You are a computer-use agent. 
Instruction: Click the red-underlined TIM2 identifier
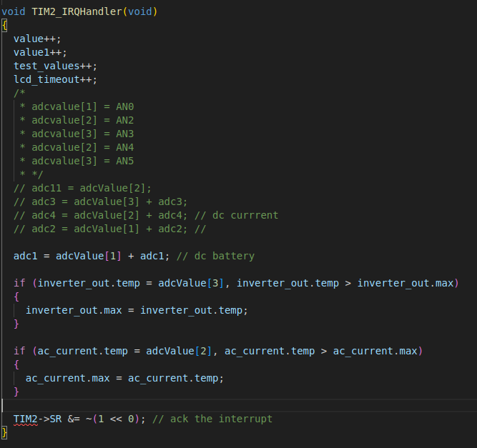coord(26,419)
